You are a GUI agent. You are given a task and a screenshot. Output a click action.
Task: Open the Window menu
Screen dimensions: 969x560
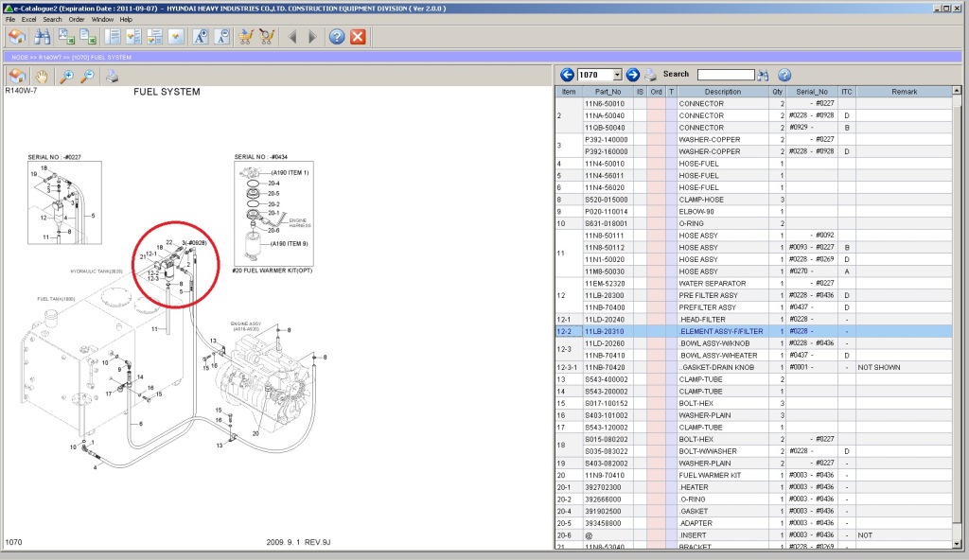coord(102,19)
